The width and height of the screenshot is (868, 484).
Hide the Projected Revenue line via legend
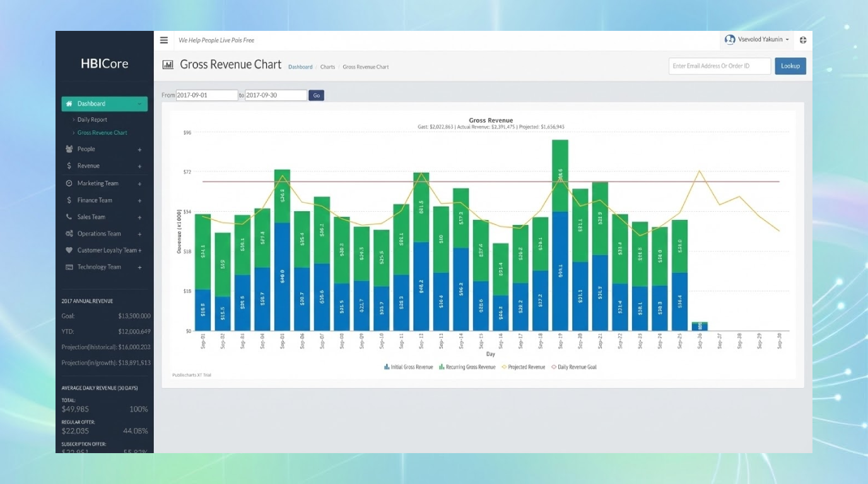523,367
